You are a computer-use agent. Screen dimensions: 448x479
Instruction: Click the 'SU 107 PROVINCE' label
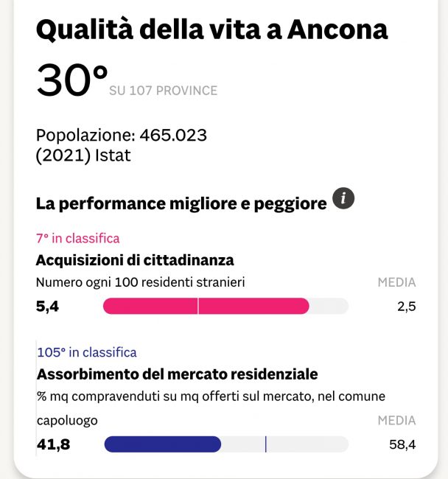pos(163,91)
